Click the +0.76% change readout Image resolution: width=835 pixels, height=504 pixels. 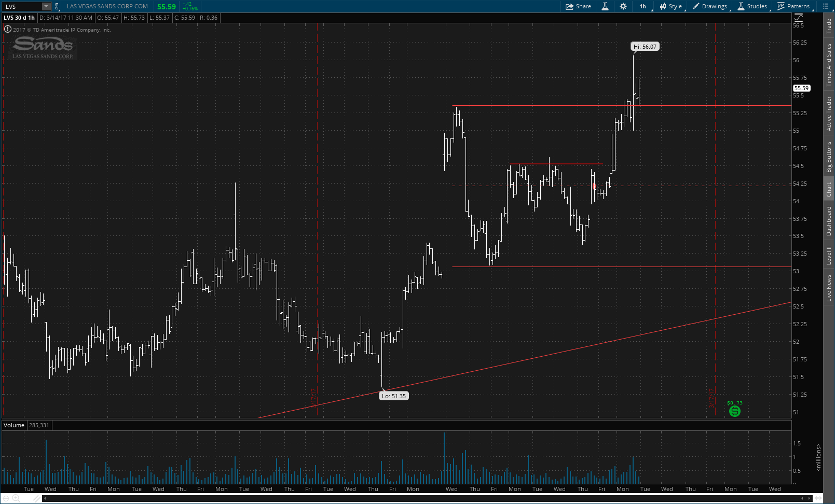(x=190, y=9)
